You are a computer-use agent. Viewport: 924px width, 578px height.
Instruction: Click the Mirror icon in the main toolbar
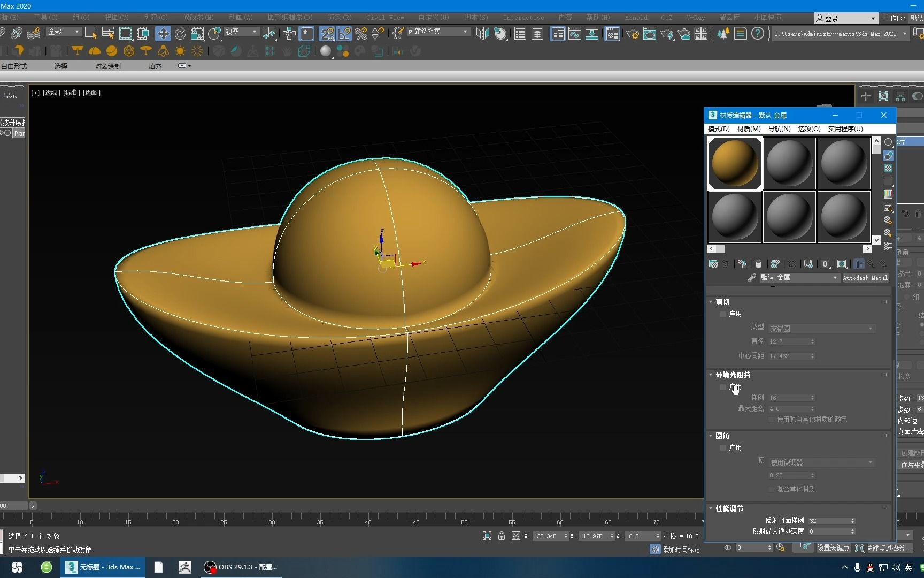click(x=482, y=33)
